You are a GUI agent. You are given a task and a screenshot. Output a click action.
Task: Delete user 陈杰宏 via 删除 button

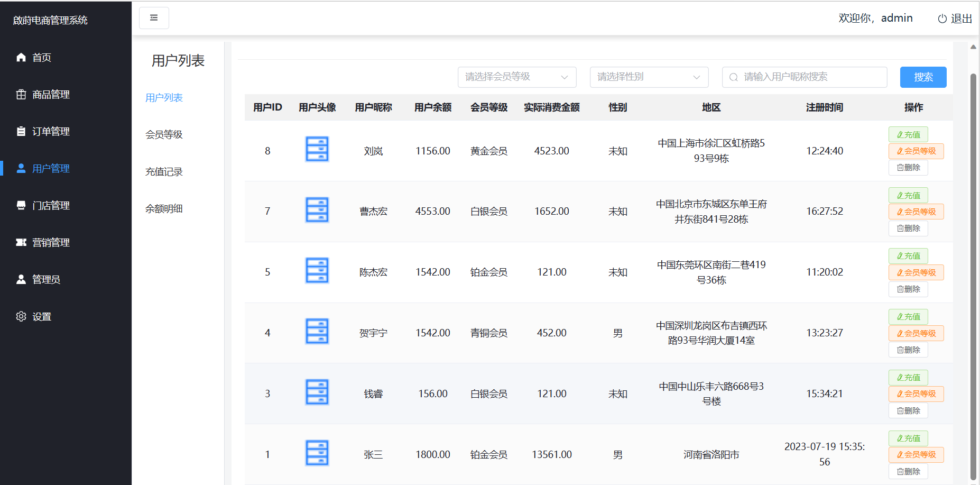[x=908, y=289]
